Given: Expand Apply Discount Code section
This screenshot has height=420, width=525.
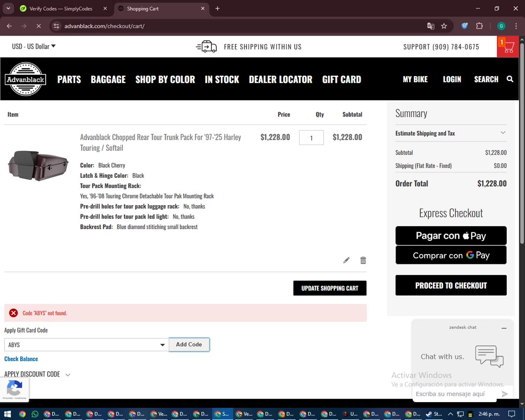Looking at the screenshot, I should 37,374.
